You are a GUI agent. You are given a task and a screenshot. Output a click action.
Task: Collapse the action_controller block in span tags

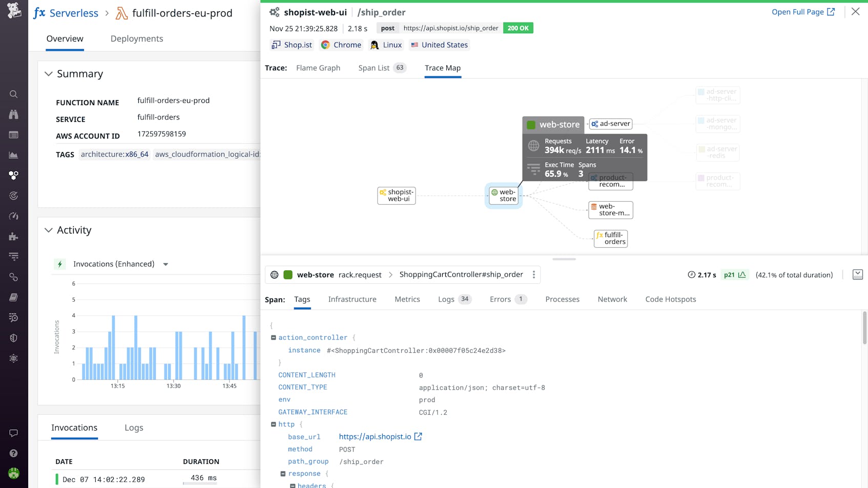tap(274, 337)
